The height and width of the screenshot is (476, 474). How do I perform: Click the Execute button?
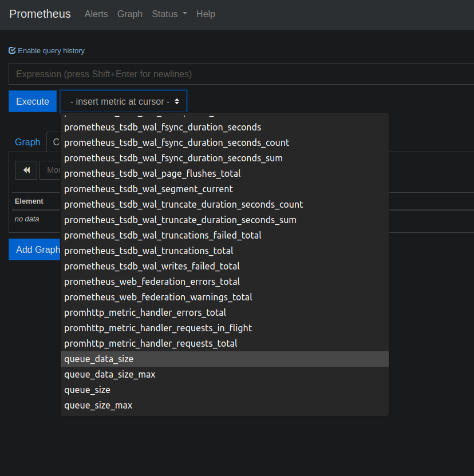coord(33,101)
